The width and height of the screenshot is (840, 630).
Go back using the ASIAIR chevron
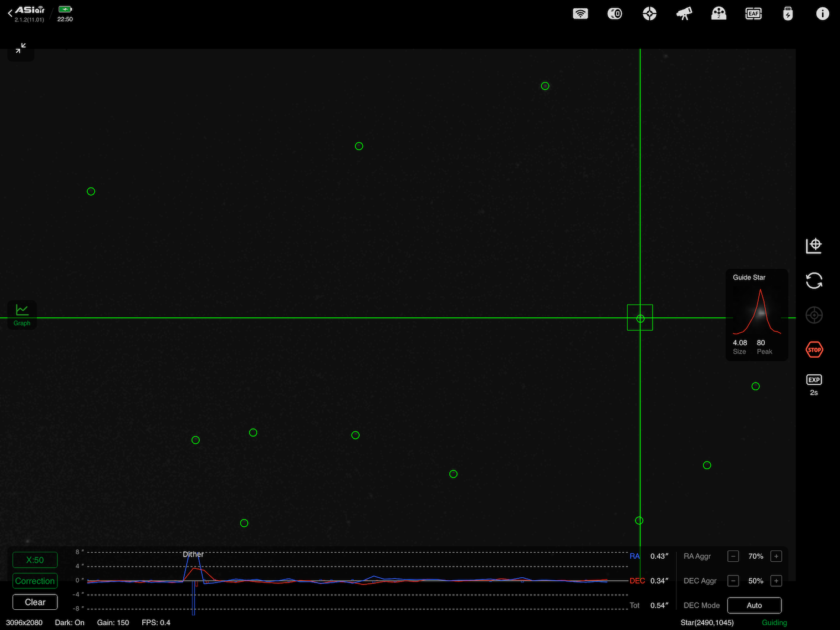click(10, 14)
